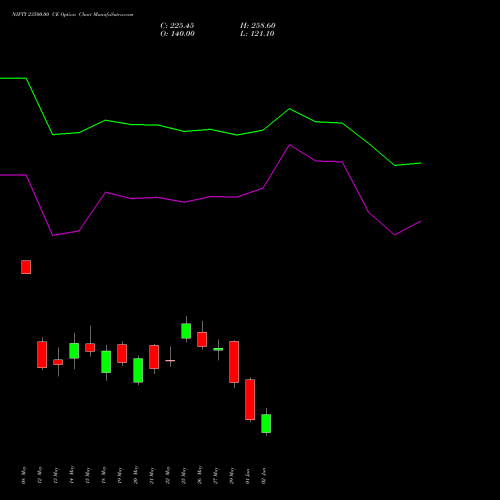
Task: Select the 02 Jun date label
Action: coord(264,476)
